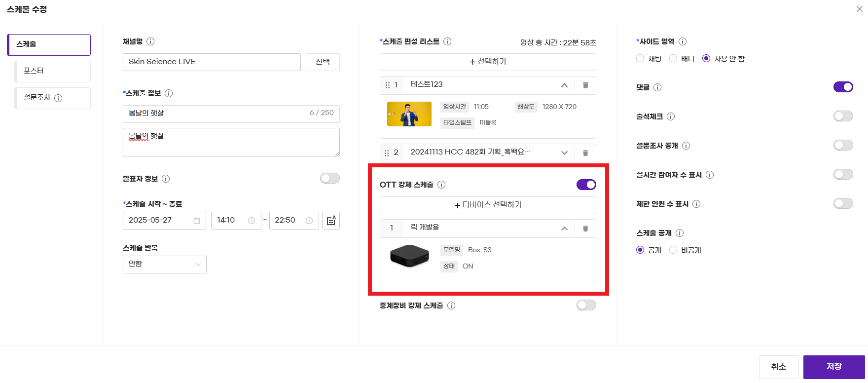Switch to the 설문조사 tab
The image size is (868, 383).
53,98
